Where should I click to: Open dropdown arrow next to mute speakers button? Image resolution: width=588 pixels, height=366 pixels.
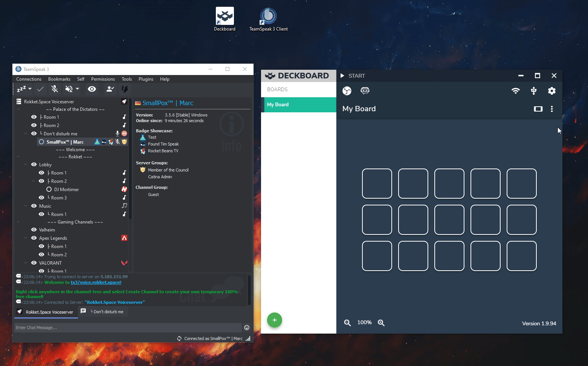pyautogui.click(x=77, y=89)
